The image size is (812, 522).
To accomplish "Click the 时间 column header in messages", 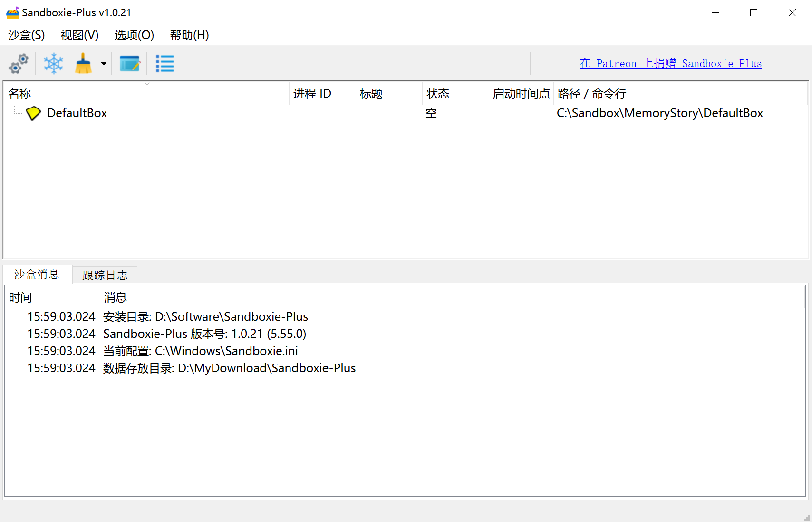I will [52, 297].
